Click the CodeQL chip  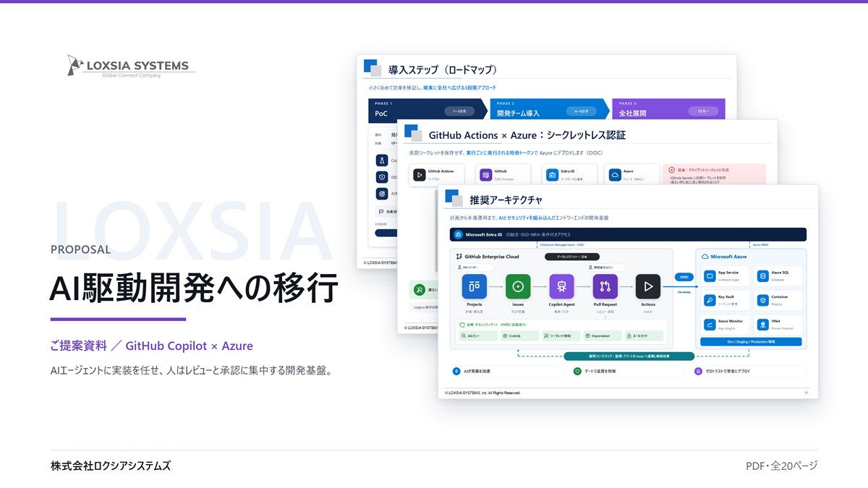[x=521, y=336]
